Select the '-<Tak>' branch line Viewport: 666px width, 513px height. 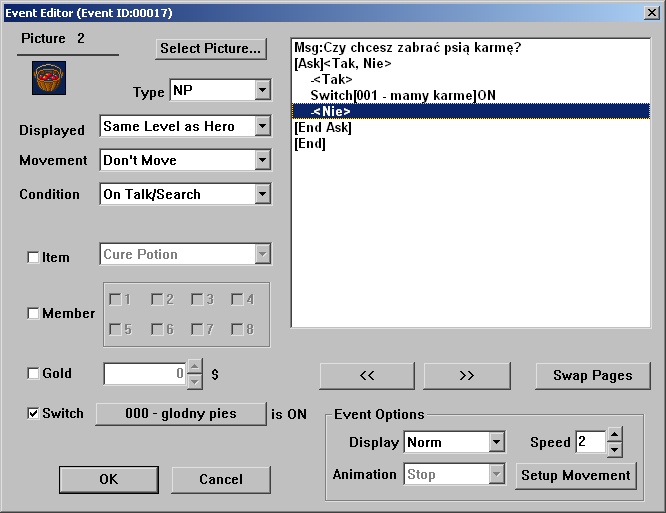click(471, 79)
